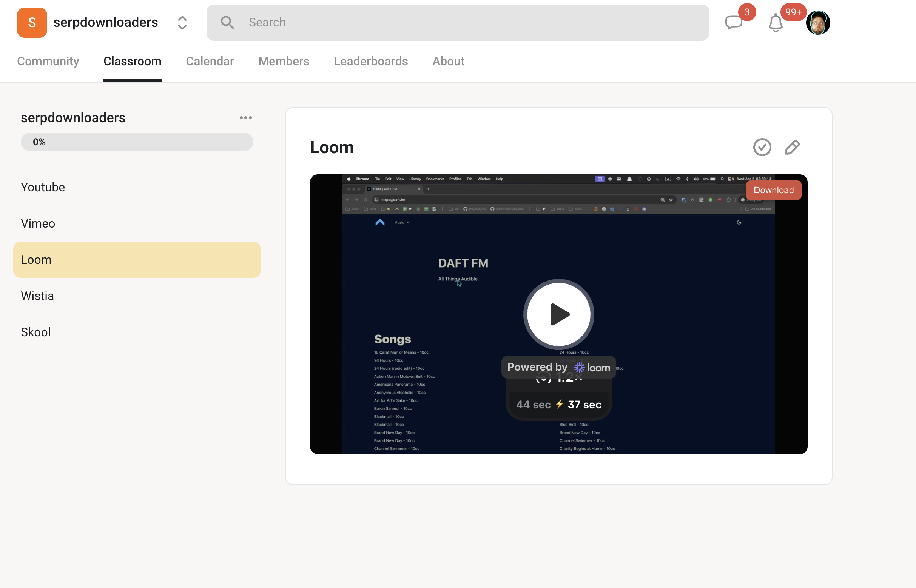Expand the group switcher chevrons
916x588 pixels.
click(182, 23)
